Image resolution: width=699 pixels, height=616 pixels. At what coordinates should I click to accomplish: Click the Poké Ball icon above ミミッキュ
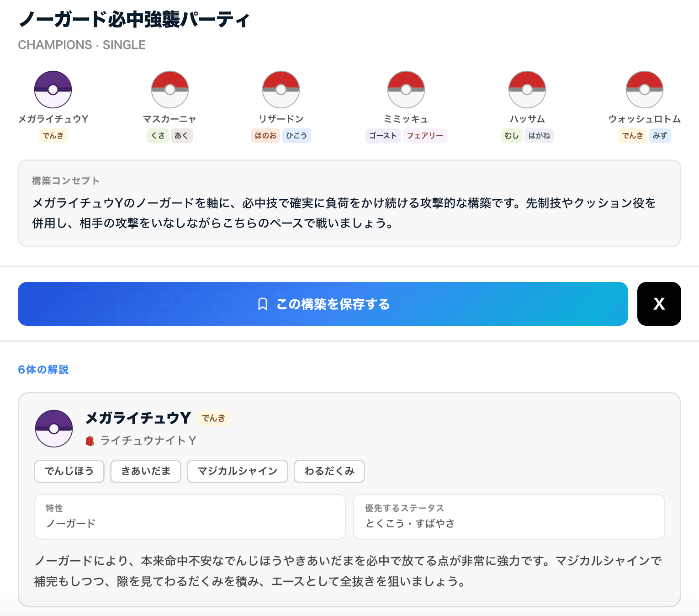coord(406,90)
